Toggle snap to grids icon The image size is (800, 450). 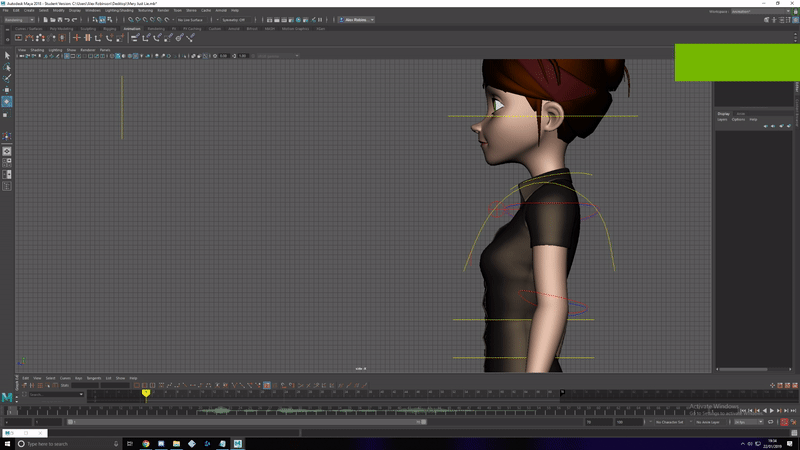(x=131, y=19)
